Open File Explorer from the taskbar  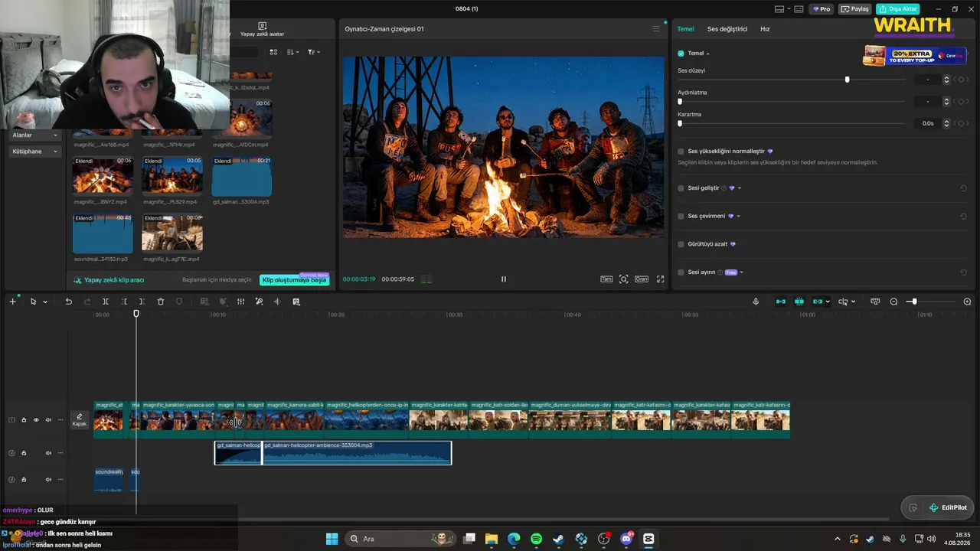491,539
